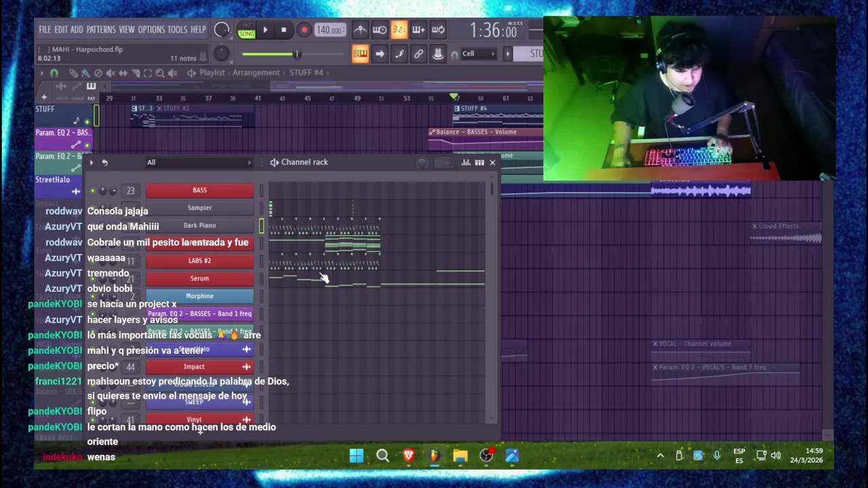The height and width of the screenshot is (488, 868).
Task: Toggle the loop recording icon
Action: pos(438,30)
